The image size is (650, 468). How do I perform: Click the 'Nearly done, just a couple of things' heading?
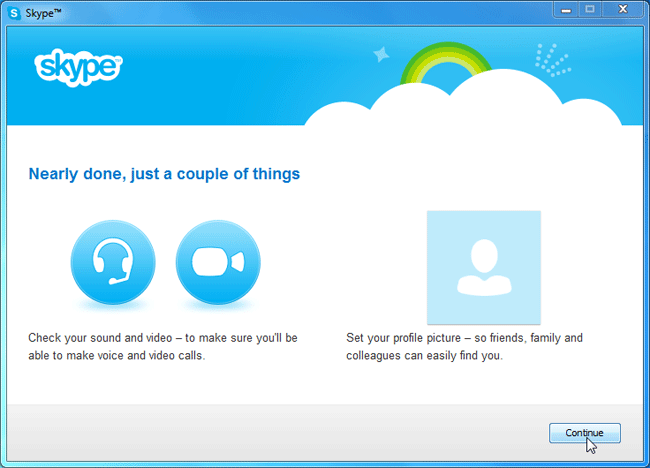164,174
